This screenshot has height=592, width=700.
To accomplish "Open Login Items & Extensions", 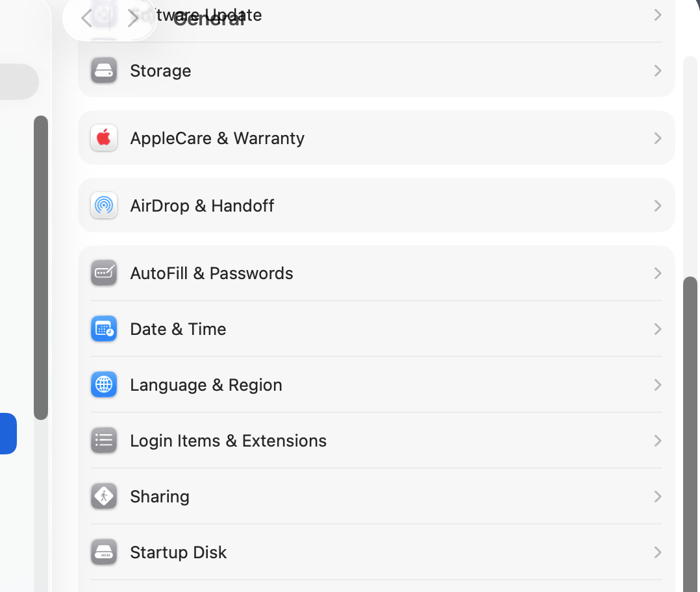I will point(228,441).
